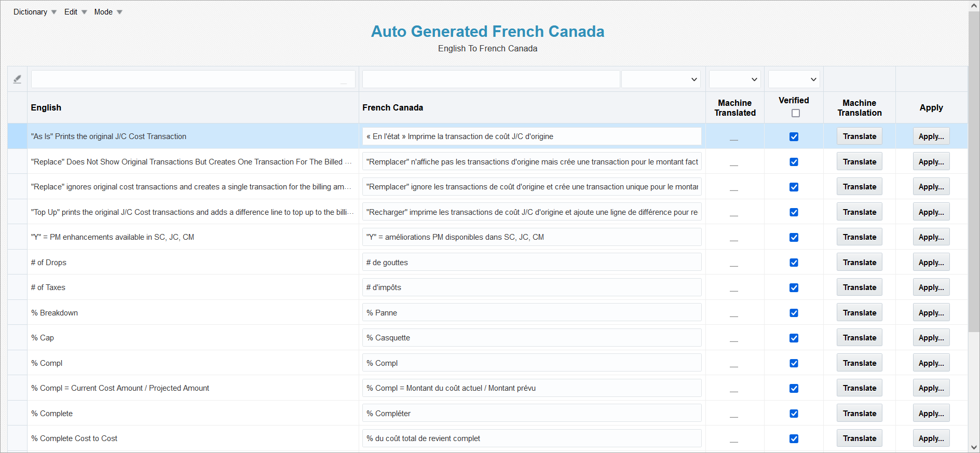Click Apply for "% Compl" row
Screen dimensions: 980x453
[x=931, y=363]
